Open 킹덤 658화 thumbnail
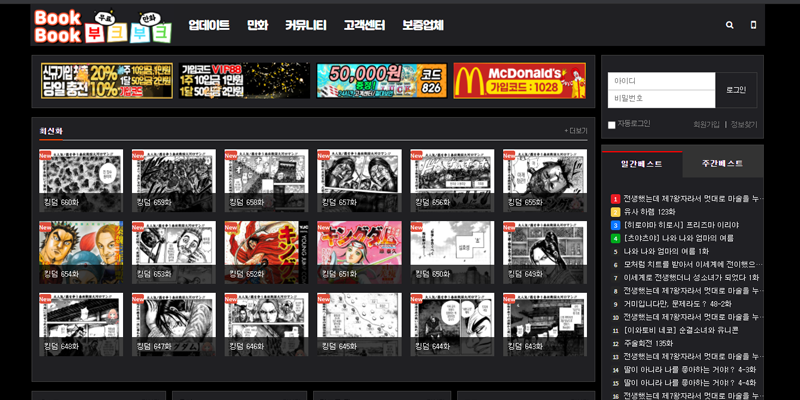Viewport: 800px width, 400px height. 266,181
